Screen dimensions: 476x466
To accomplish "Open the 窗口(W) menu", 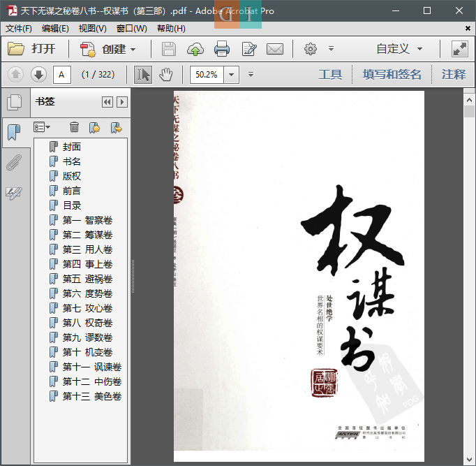I will point(132,29).
